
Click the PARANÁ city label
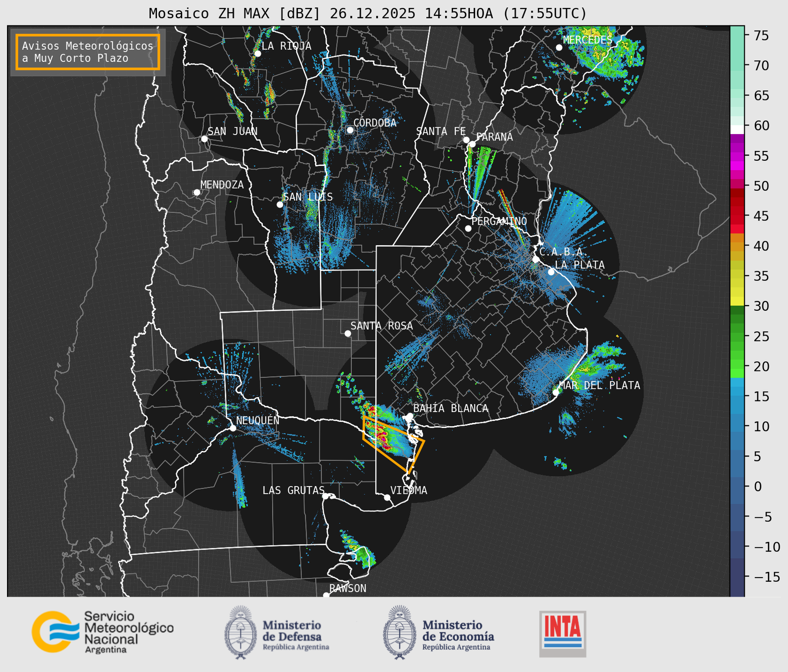point(494,137)
